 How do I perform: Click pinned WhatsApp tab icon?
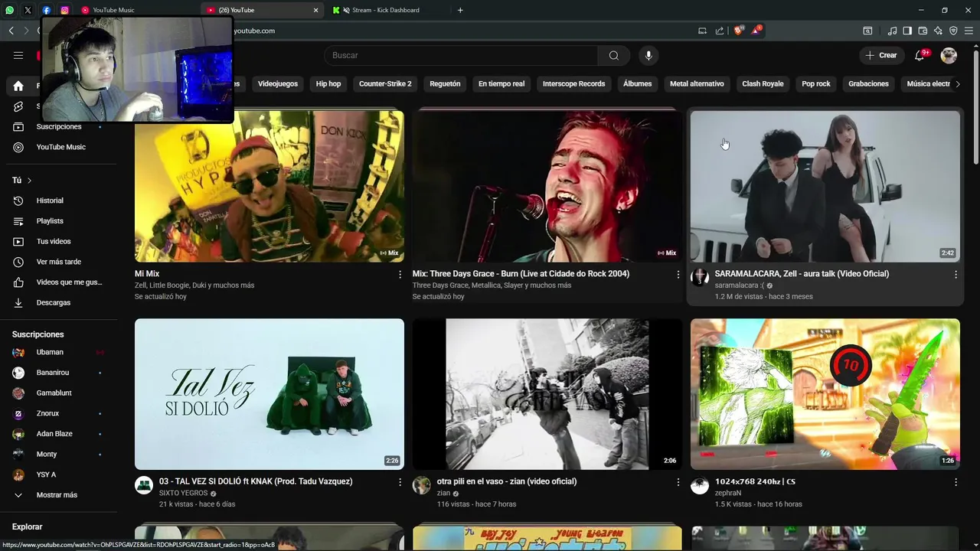pyautogui.click(x=9, y=10)
